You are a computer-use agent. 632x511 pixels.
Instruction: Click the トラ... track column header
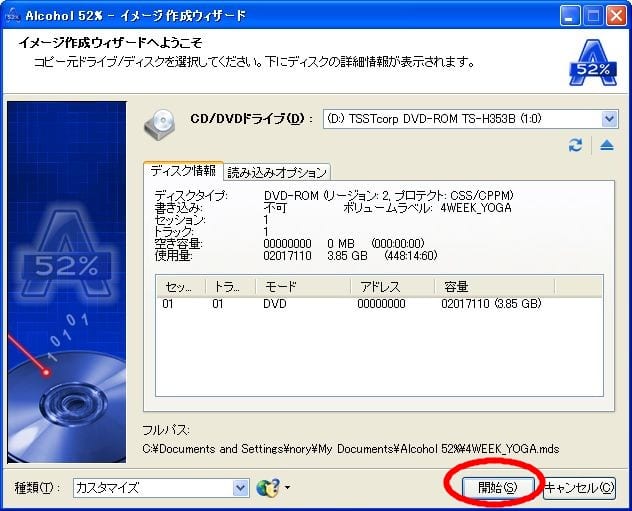(229, 286)
